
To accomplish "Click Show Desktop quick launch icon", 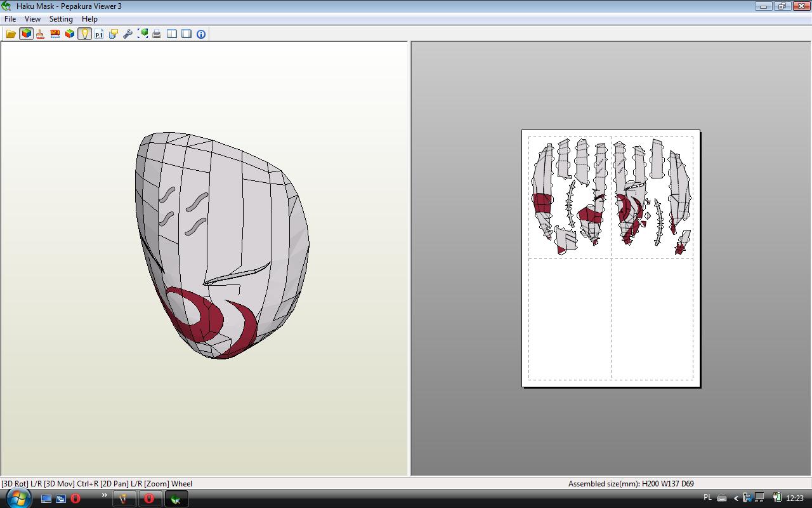I will pyautogui.click(x=46, y=498).
